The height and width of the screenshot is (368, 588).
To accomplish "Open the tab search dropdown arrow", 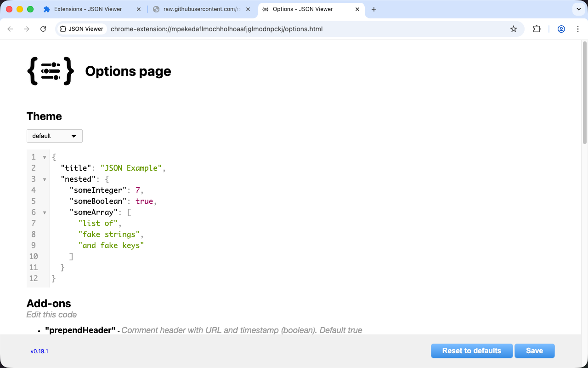I will 578,9.
